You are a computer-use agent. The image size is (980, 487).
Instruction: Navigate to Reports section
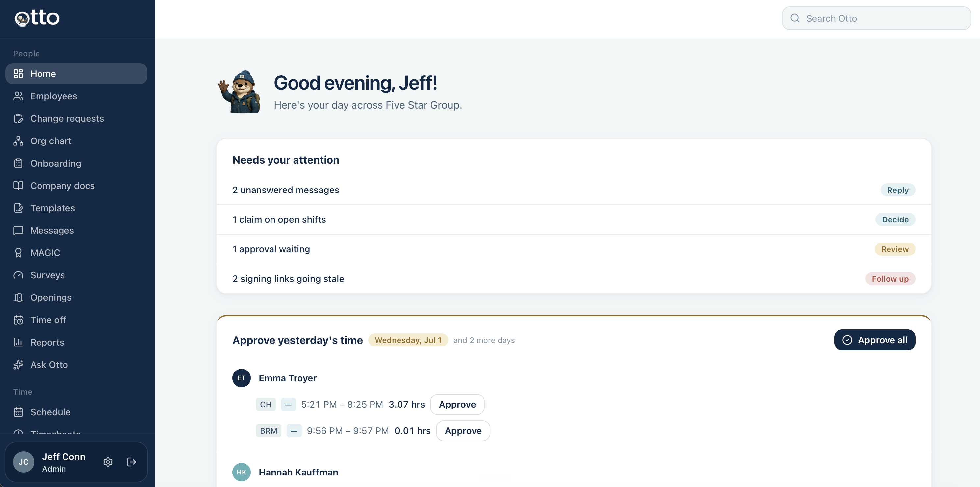pyautogui.click(x=76, y=343)
